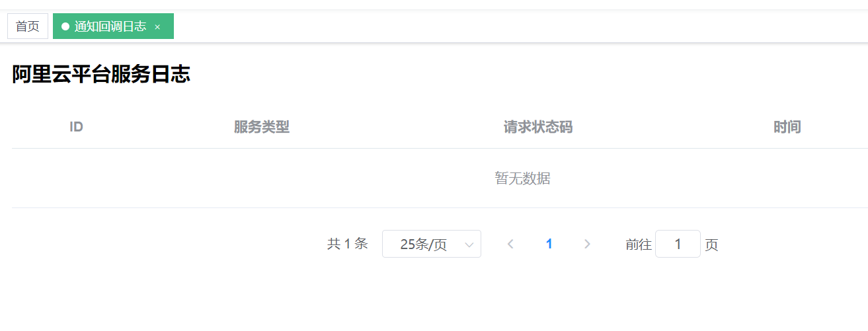Click the 共 1 条 total count text
868x331 pixels.
tap(348, 244)
